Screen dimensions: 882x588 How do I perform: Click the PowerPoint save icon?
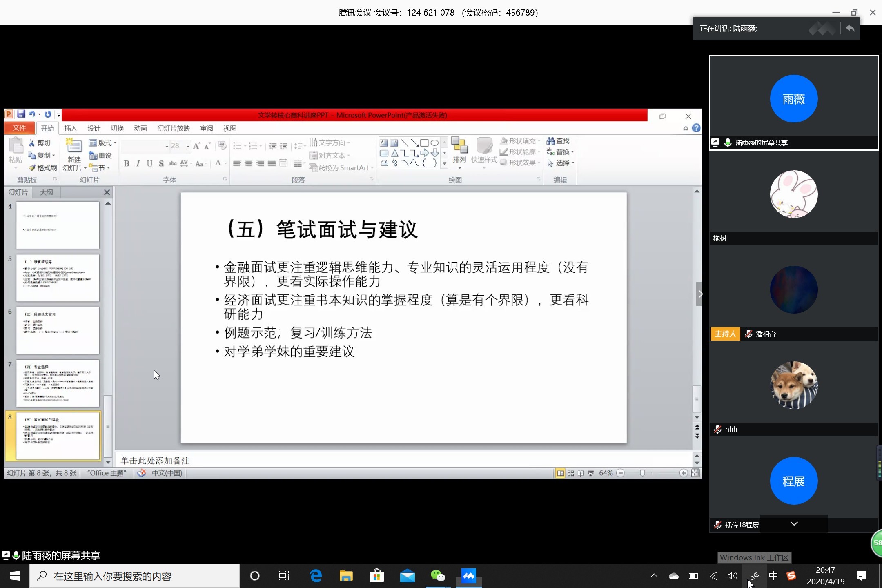click(x=21, y=114)
